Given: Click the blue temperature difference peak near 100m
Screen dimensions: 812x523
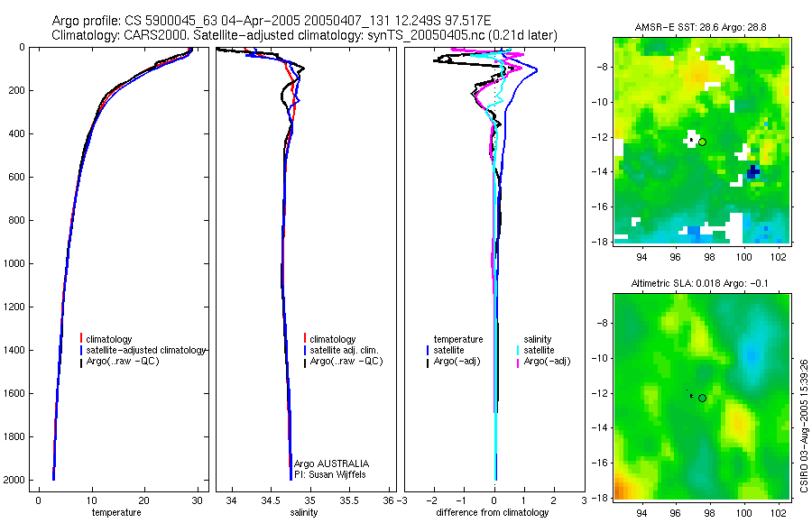Looking at the screenshot, I should pyautogui.click(x=535, y=70).
